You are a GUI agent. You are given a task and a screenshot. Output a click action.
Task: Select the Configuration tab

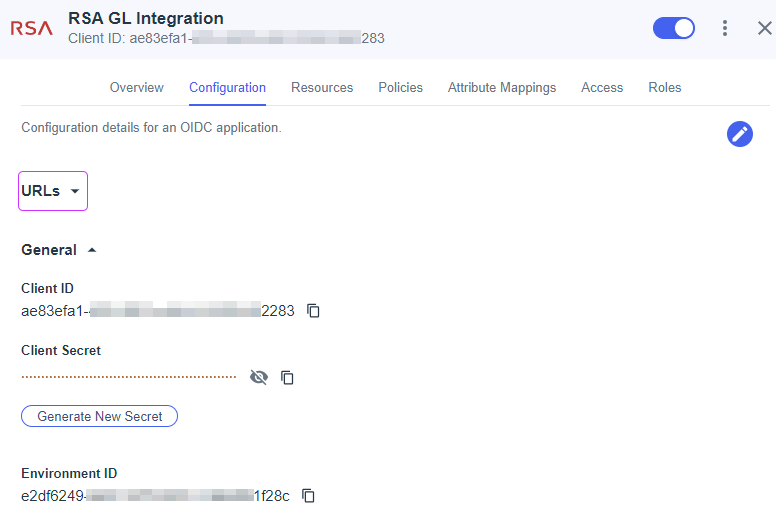pyautogui.click(x=227, y=88)
